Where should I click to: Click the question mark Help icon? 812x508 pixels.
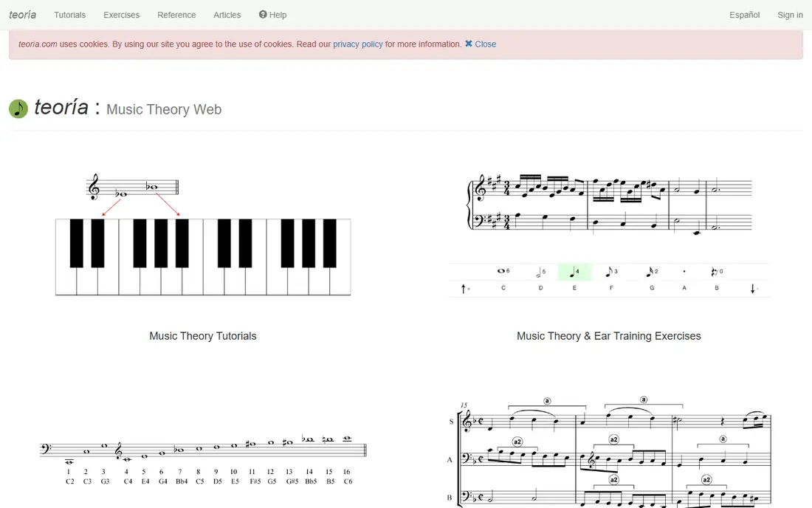(263, 15)
